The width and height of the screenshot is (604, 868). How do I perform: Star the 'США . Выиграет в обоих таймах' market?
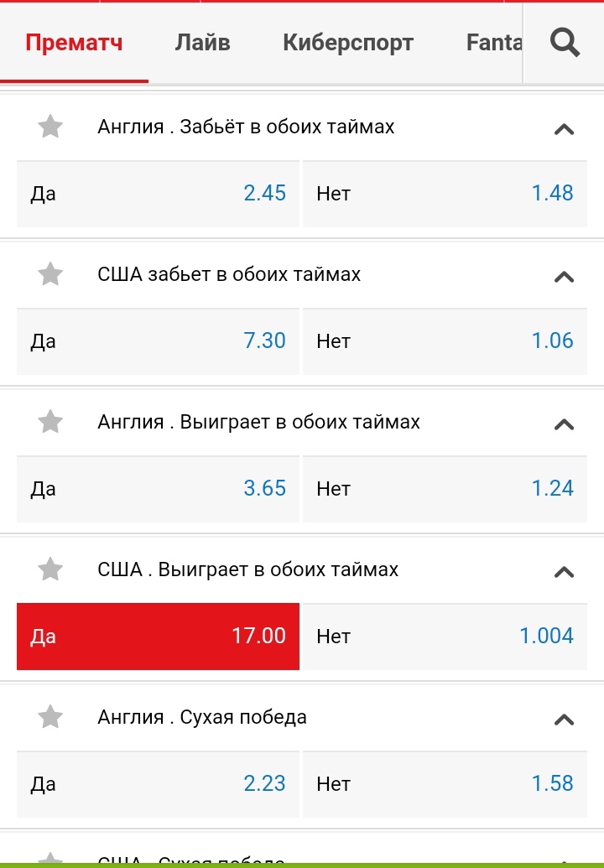(x=50, y=569)
